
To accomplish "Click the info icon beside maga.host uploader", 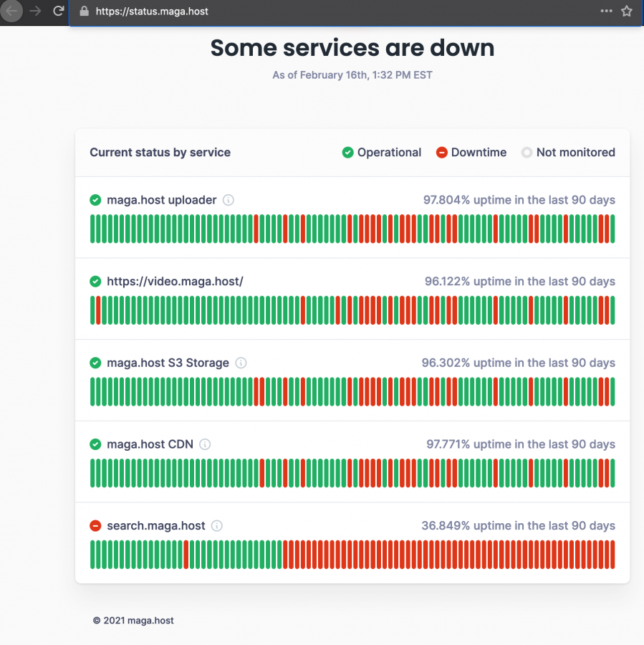I will [x=229, y=200].
